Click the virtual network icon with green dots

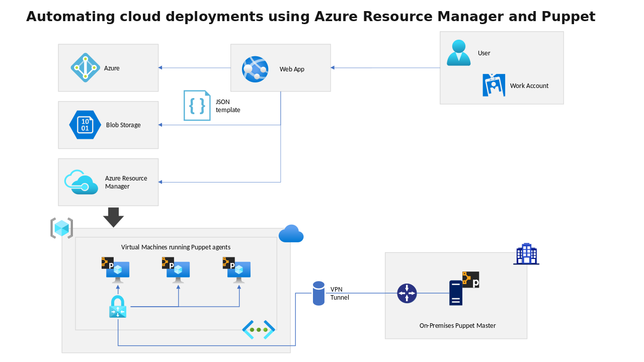tap(259, 330)
